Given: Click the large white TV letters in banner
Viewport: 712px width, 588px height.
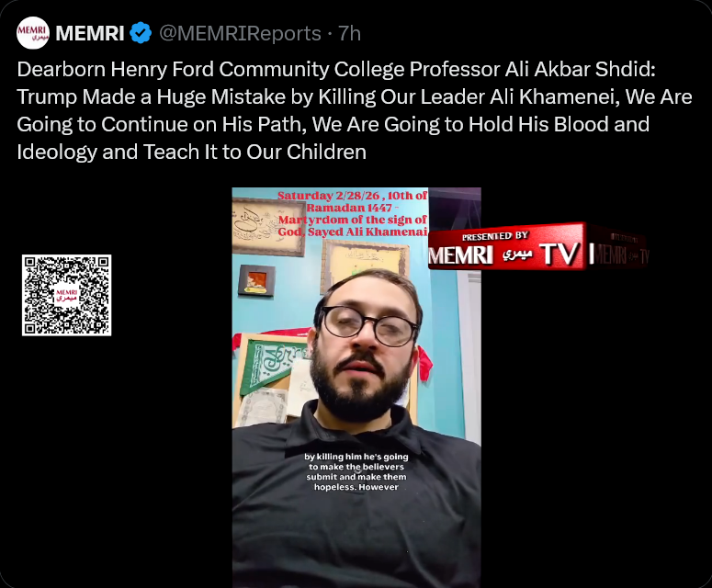Looking at the screenshot, I should coord(559,254).
